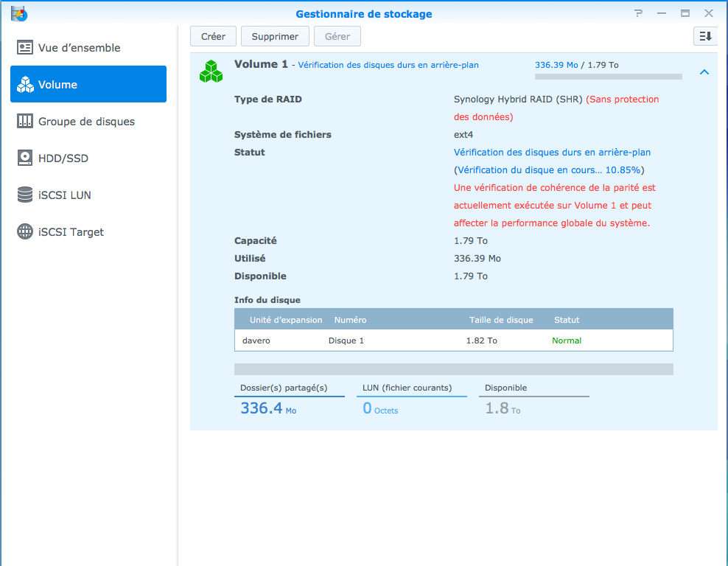Click the ext4 file system value
The width and height of the screenshot is (728, 566).
tap(463, 135)
